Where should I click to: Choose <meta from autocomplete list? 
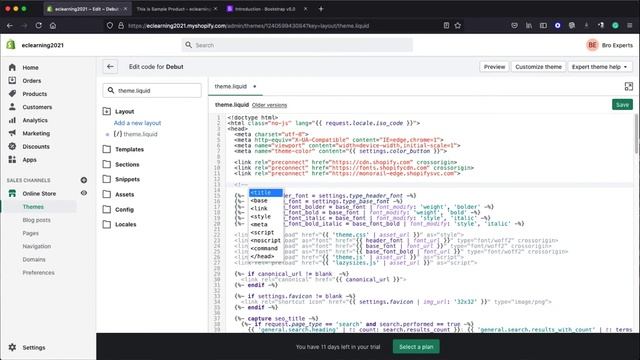tap(266, 224)
